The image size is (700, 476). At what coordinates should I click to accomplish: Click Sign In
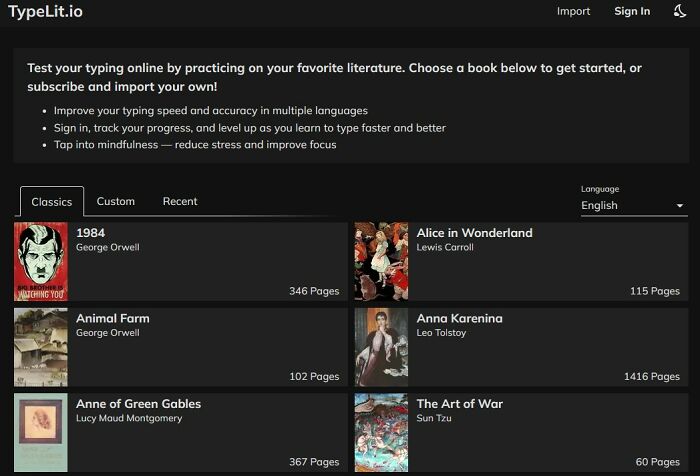pyautogui.click(x=632, y=11)
